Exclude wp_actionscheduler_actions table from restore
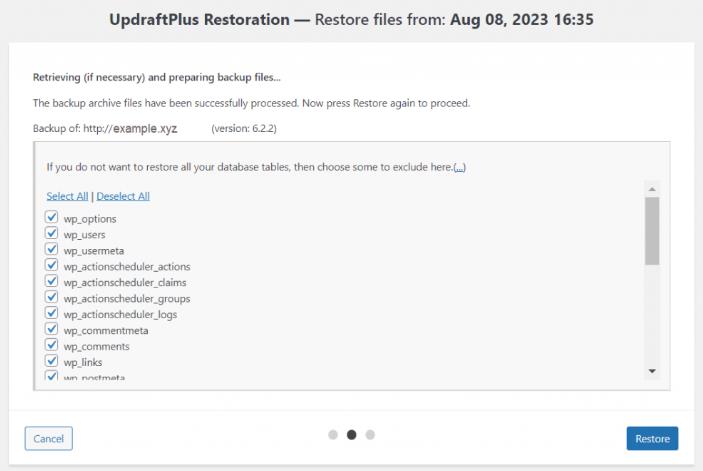703x471 pixels. (x=51, y=266)
